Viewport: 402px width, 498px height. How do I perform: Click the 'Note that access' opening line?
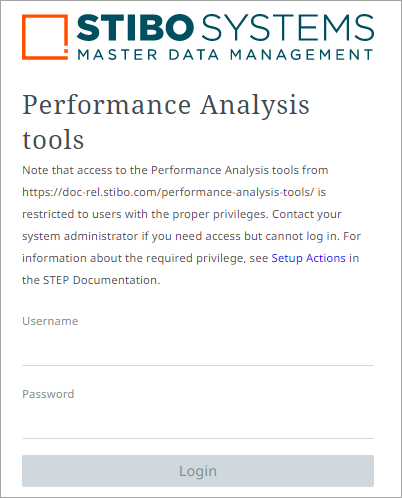175,170
